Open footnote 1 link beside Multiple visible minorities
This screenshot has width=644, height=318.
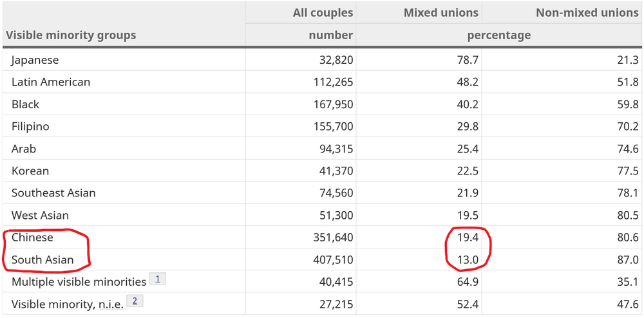pyautogui.click(x=158, y=279)
